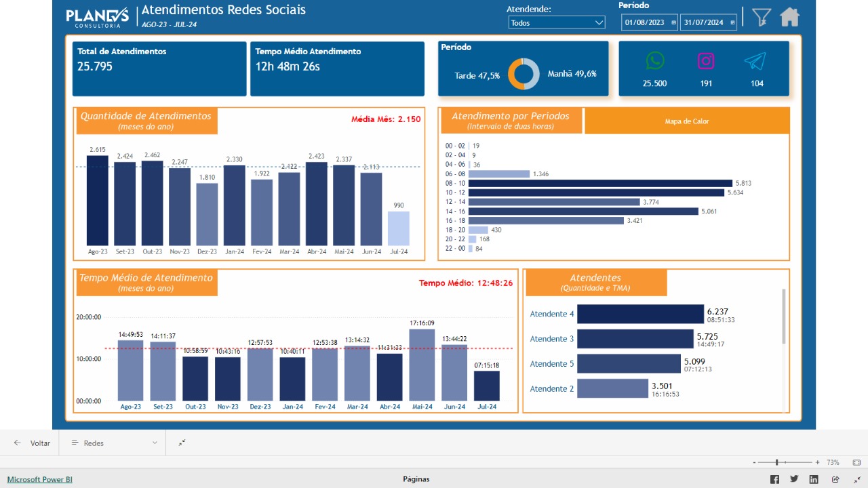Select the WhatsApp channel icon

[x=654, y=61]
